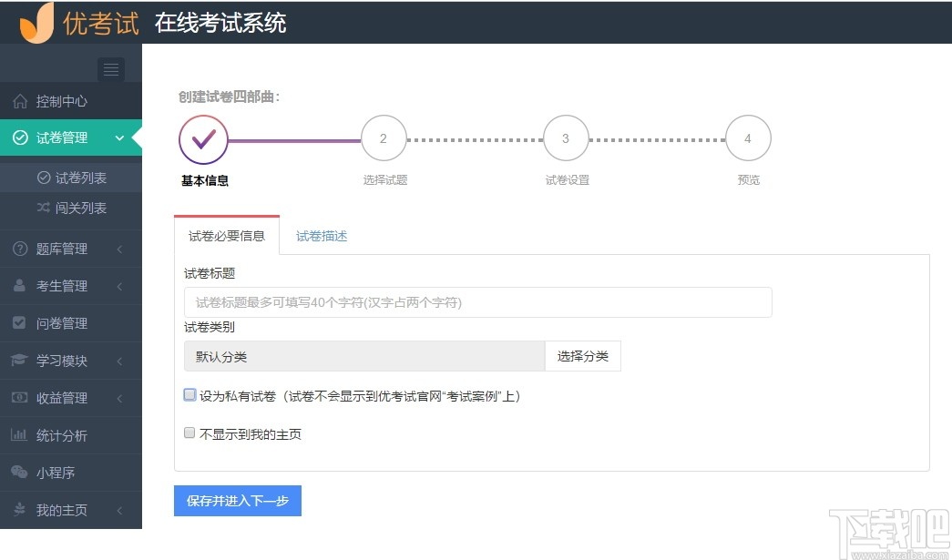This screenshot has height=560, width=952.
Task: Toggle the sidebar hamburger menu
Action: (x=110, y=69)
